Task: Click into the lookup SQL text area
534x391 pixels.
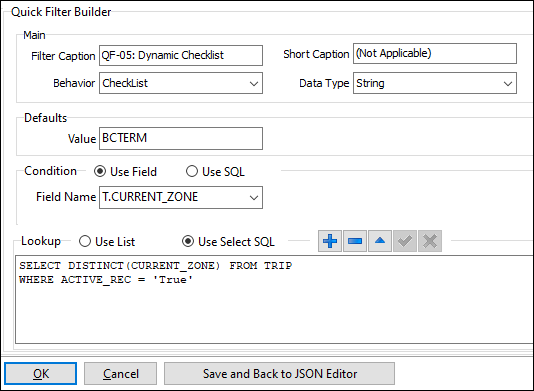Action: point(274,299)
